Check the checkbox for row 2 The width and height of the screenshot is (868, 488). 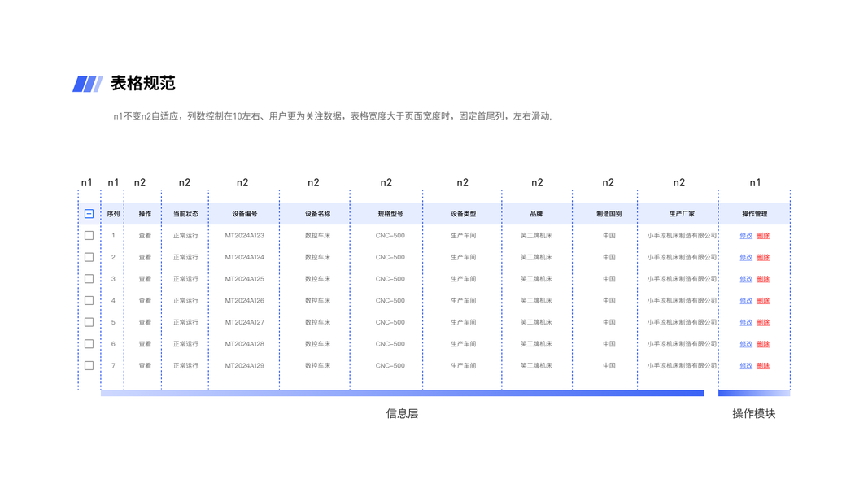[89, 257]
